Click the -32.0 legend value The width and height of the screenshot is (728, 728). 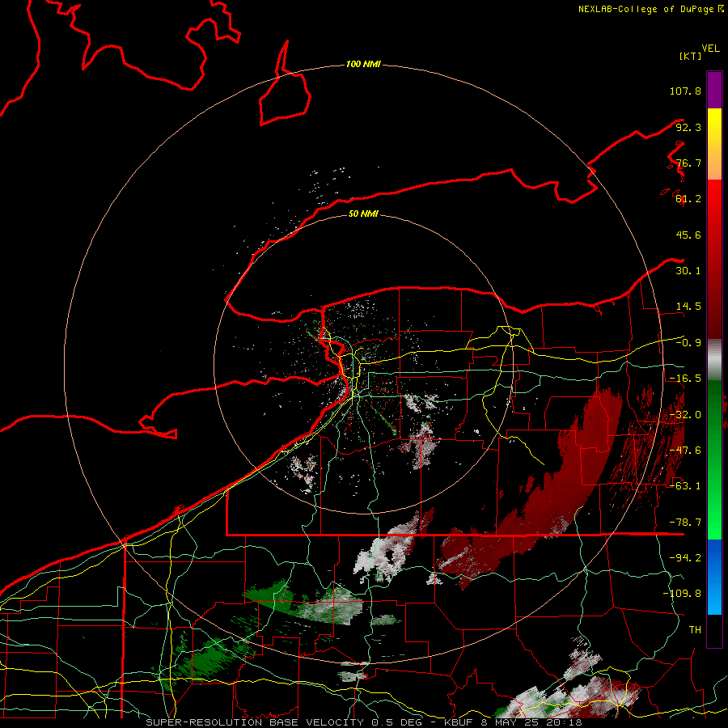(685, 415)
